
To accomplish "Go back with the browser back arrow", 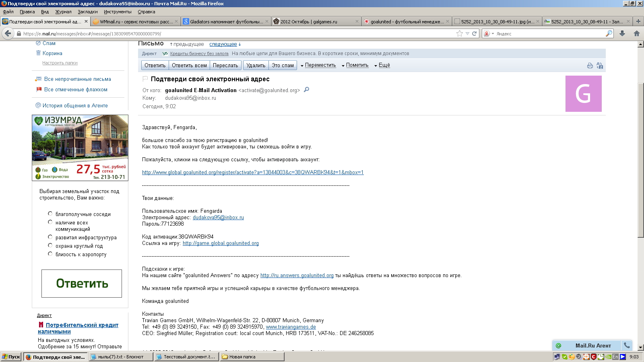I will [x=8, y=34].
